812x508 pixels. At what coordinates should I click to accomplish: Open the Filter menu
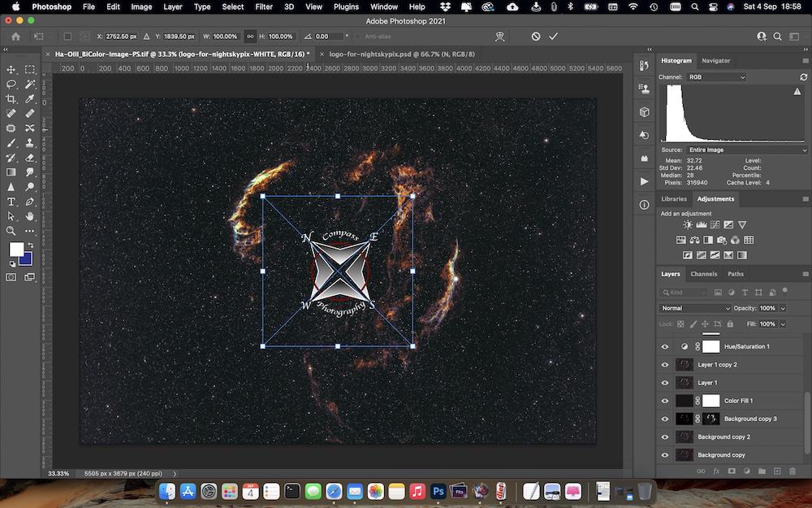(x=264, y=7)
